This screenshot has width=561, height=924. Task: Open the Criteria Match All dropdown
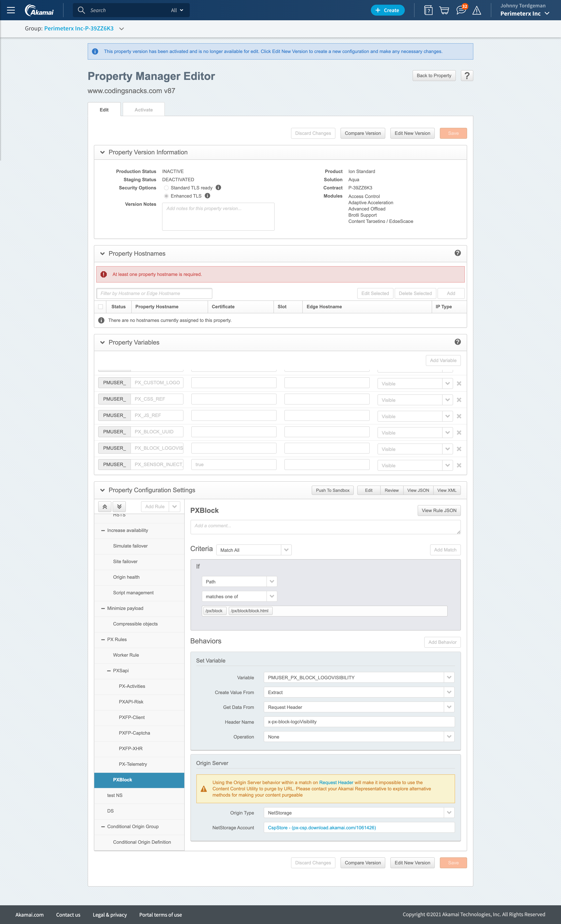tap(253, 550)
